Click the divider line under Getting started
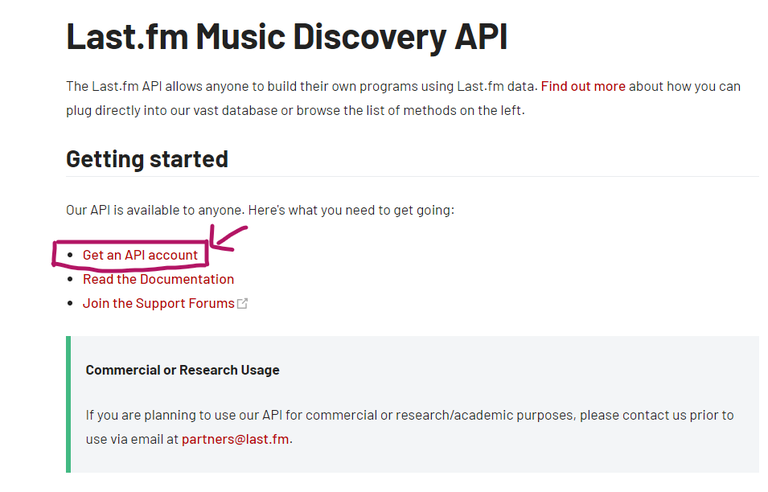The height and width of the screenshot is (492, 768). click(x=500, y=177)
